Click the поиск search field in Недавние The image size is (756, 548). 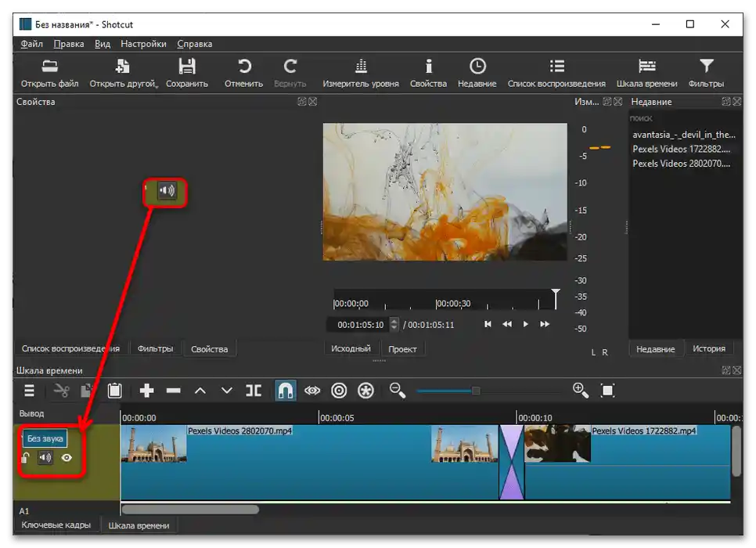[685, 118]
